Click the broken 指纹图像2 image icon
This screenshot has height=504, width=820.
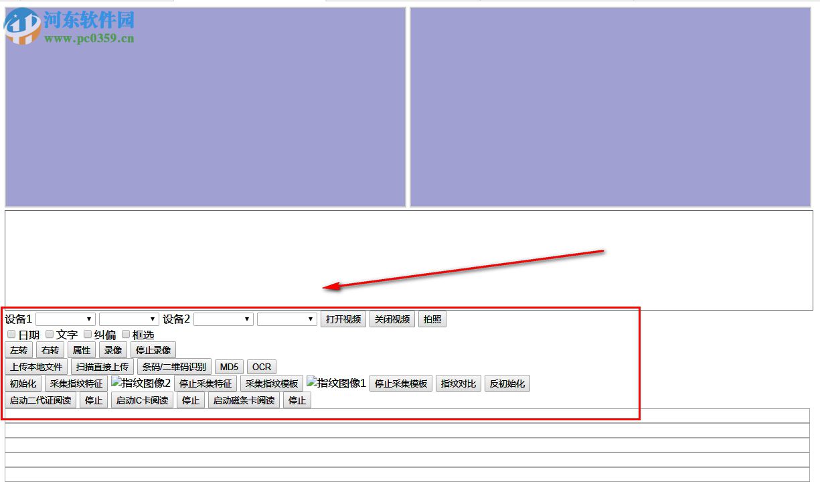click(140, 383)
